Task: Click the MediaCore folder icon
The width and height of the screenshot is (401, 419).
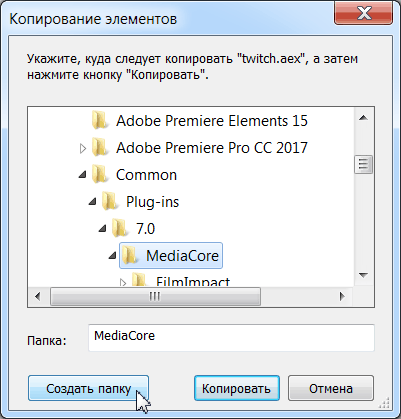Action: coord(130,255)
